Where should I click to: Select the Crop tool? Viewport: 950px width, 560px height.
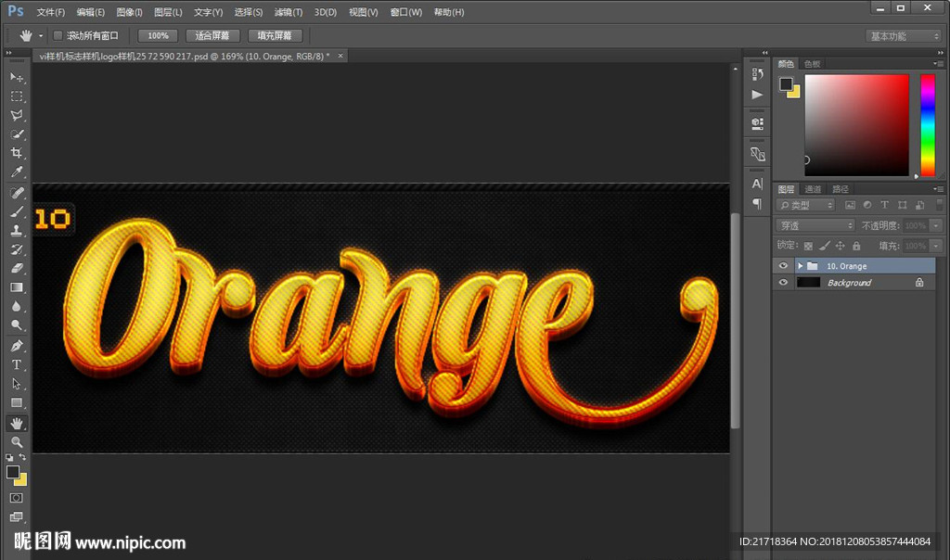[x=17, y=153]
